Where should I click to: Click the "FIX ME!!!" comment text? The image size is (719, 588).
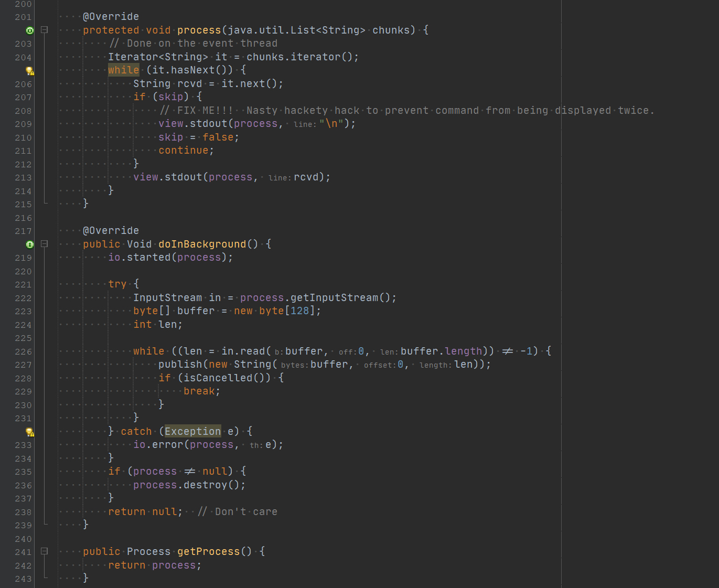click(x=205, y=111)
